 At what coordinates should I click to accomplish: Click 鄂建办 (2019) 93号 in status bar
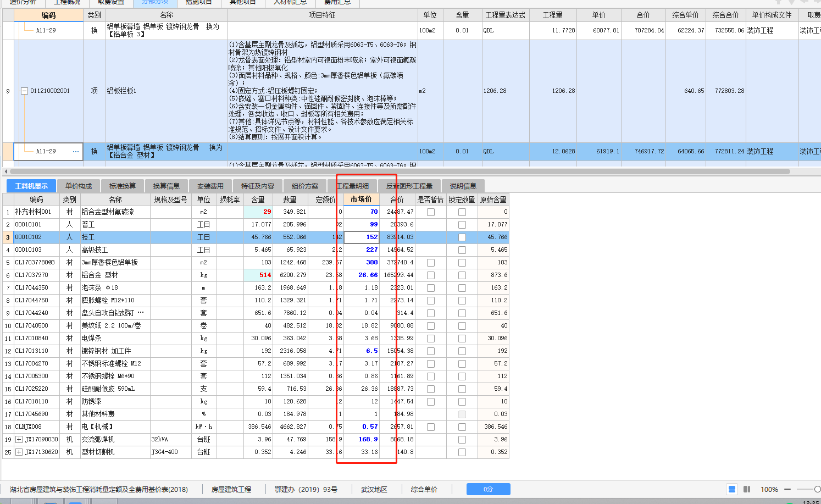pos(306,489)
